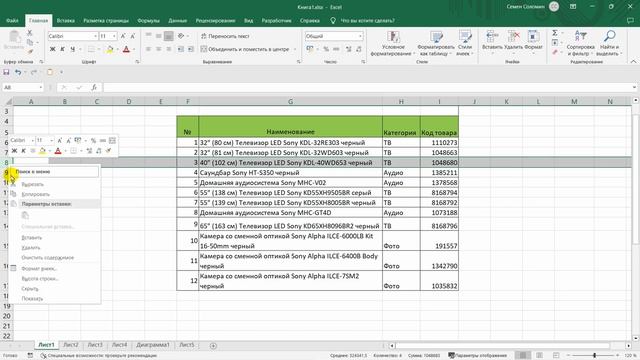Viewport: 640px width, 360px height.
Task: Open Найти и выделить magnifier menu
Action: [608, 43]
